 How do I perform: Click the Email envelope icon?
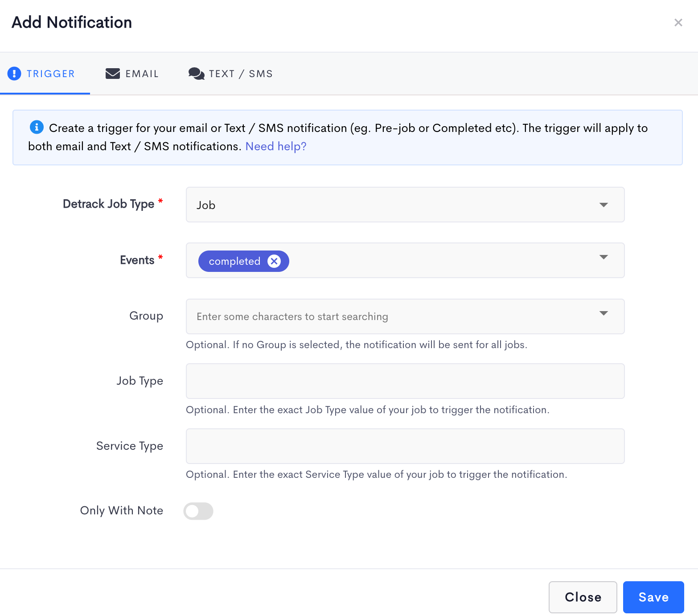coord(112,74)
